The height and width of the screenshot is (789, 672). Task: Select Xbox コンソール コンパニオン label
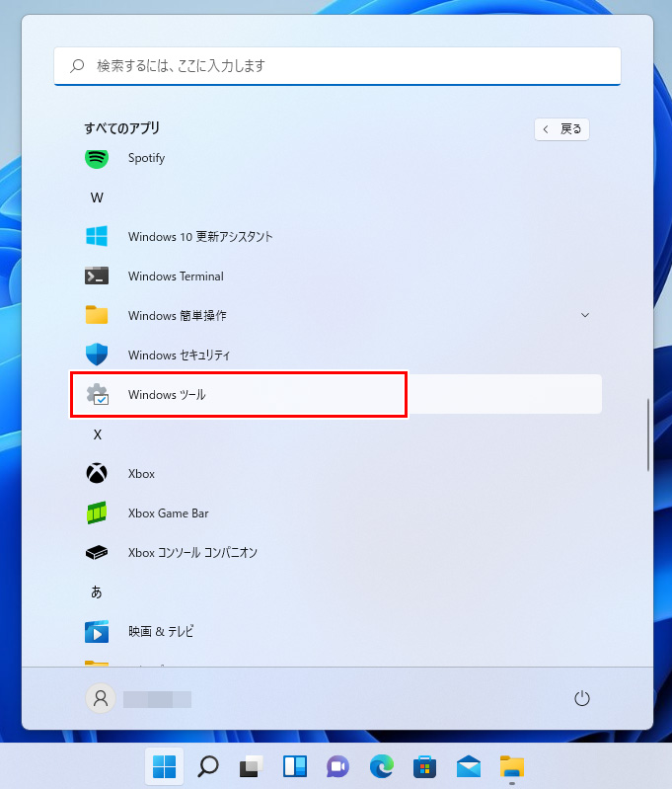[x=192, y=553]
